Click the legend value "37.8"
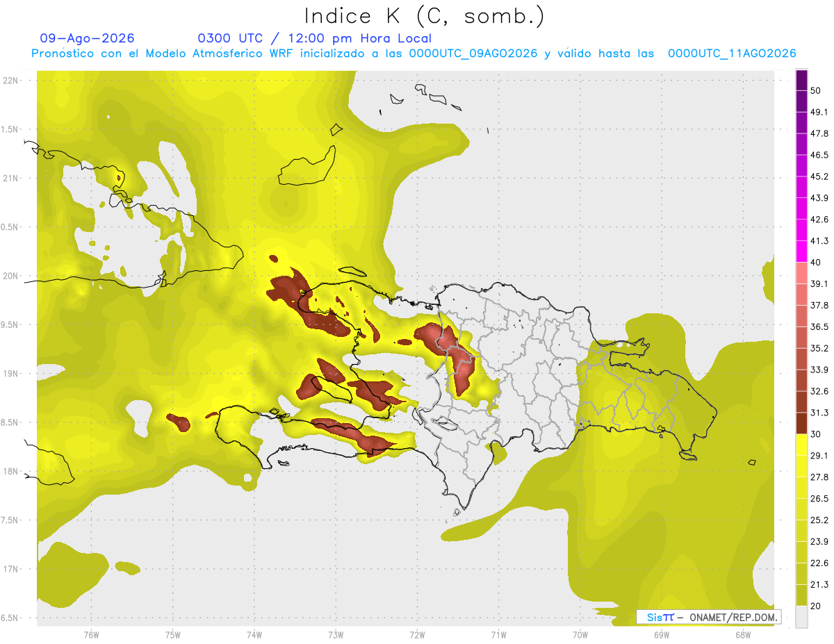Image resolution: width=834 pixels, height=644 pixels. 819,305
